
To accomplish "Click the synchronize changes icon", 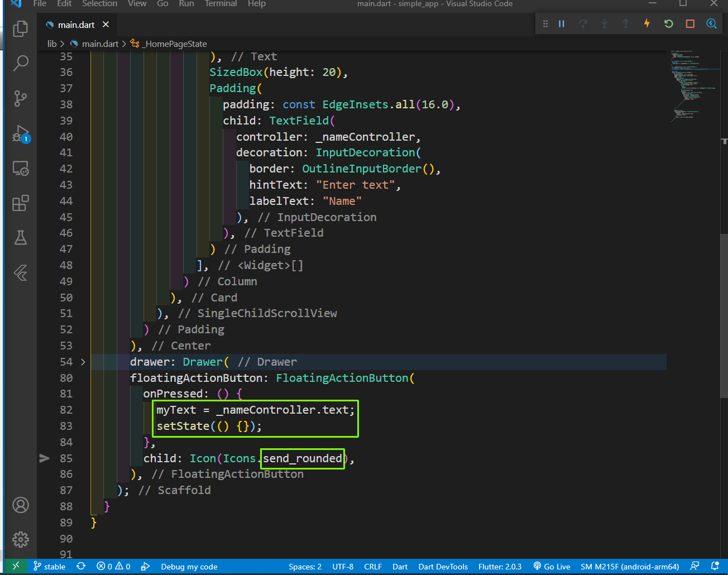I will coord(81,566).
